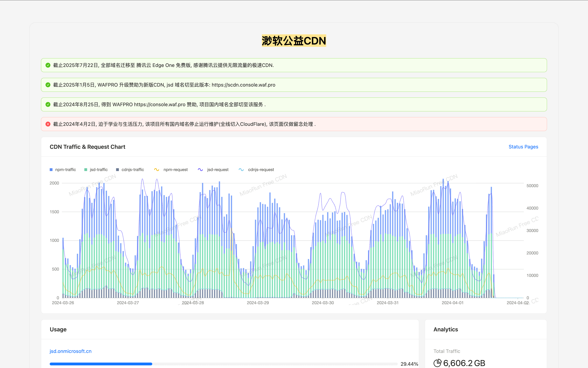Toggle the jsd-traffic legend entry

[96, 170]
